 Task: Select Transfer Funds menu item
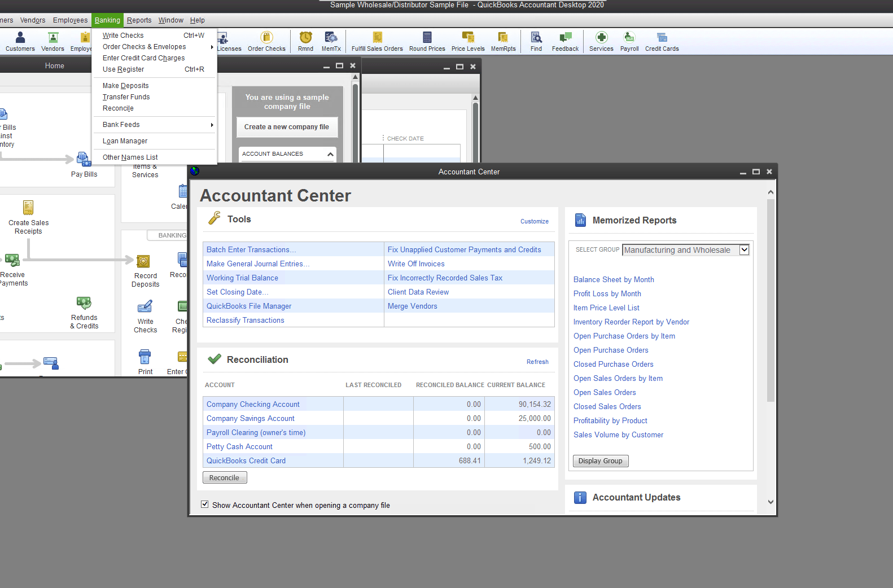[x=154, y=97]
